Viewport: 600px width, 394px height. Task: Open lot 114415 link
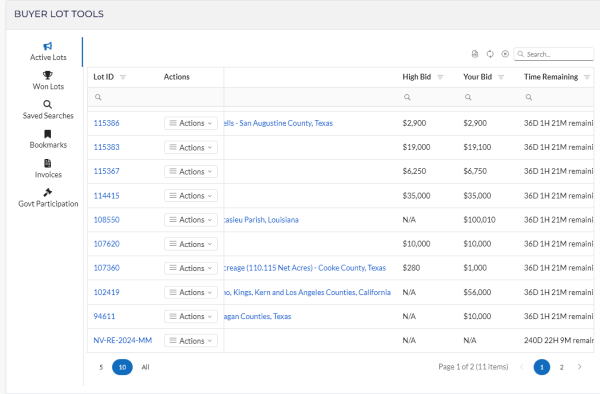[x=106, y=195]
